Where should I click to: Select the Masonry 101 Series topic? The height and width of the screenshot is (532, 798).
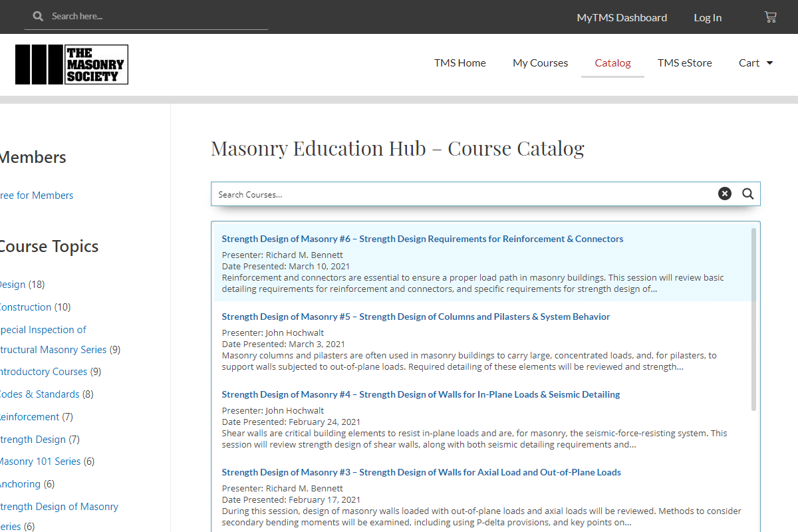coord(40,462)
